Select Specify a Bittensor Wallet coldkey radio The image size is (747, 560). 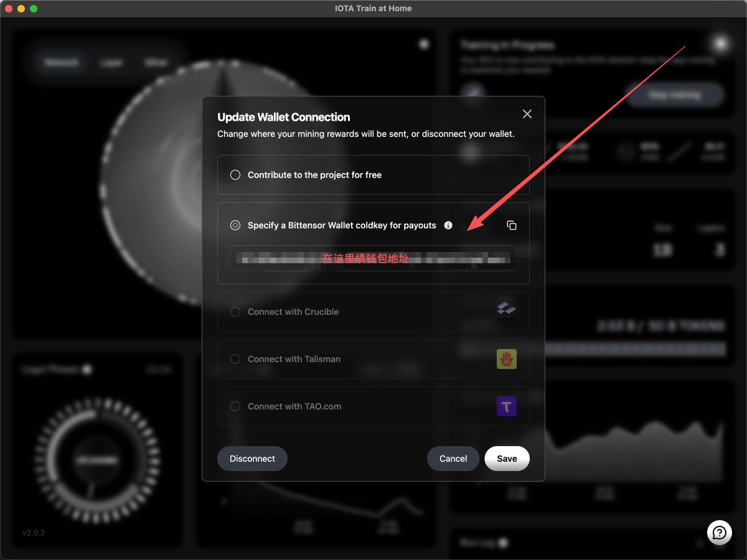click(235, 225)
